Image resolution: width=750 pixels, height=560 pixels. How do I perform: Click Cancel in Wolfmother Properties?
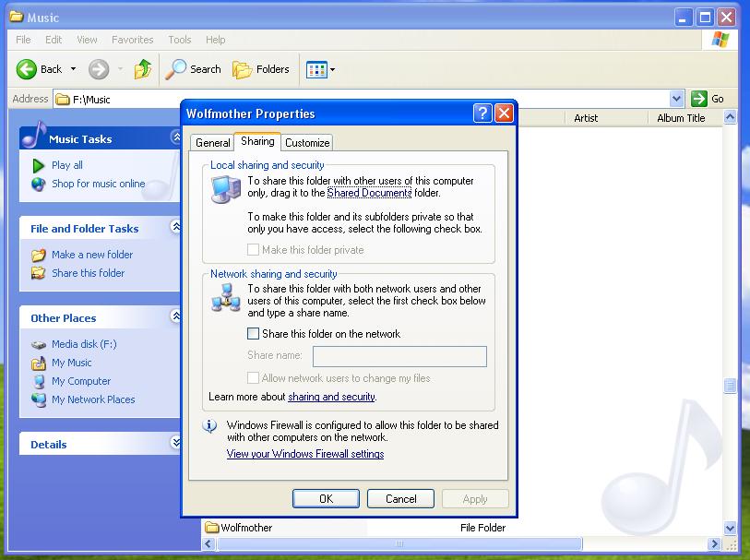[400, 499]
